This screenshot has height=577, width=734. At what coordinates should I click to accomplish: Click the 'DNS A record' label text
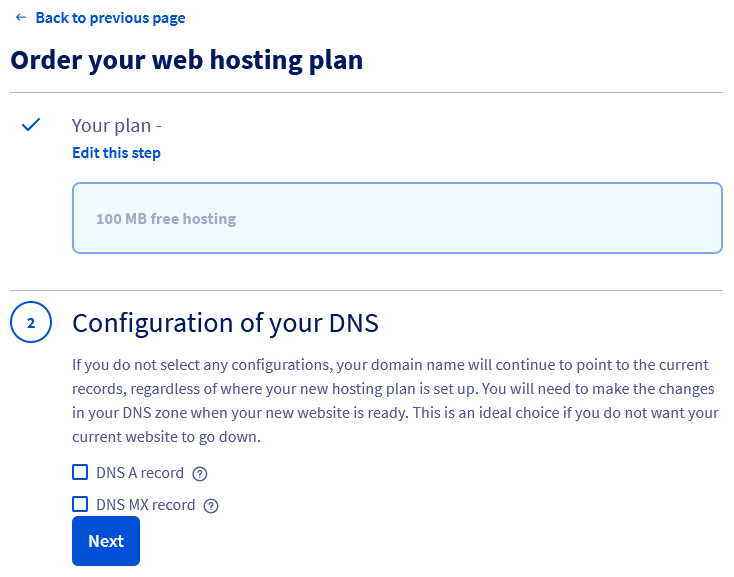click(x=140, y=473)
